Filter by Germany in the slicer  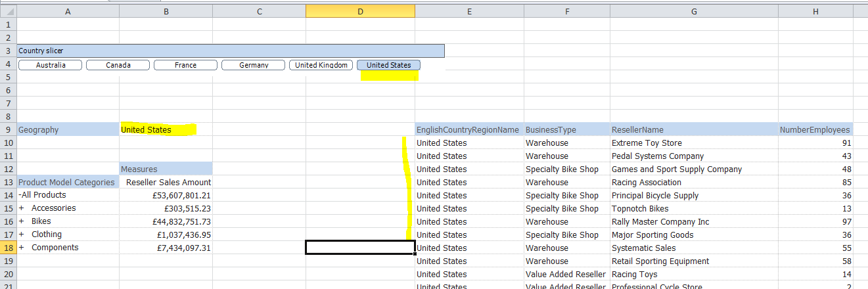(254, 65)
